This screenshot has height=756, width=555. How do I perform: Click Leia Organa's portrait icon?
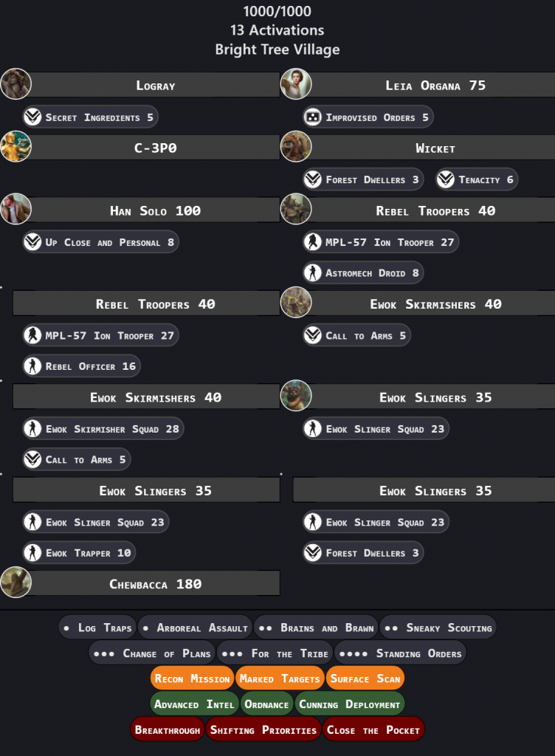[296, 84]
